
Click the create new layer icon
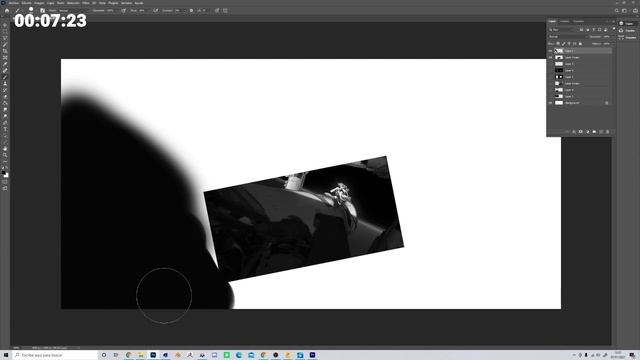point(601,132)
